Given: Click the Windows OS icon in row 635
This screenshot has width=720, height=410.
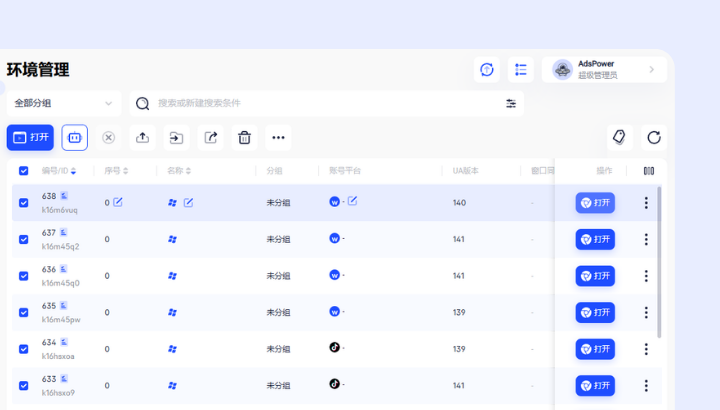Looking at the screenshot, I should click(172, 313).
